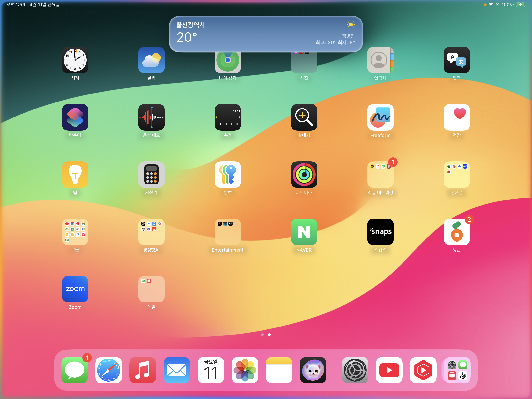The height and width of the screenshot is (399, 532).
Task: Expand the 구글 folder
Action: point(75,232)
